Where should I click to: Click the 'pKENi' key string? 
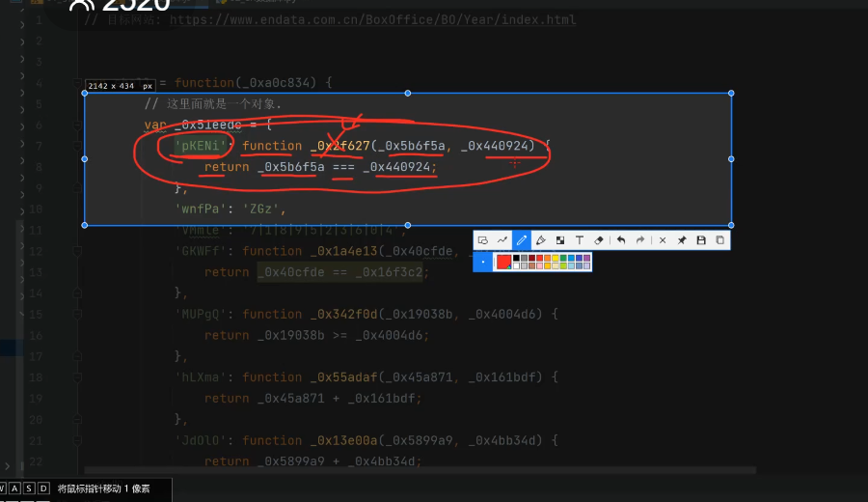pos(200,146)
